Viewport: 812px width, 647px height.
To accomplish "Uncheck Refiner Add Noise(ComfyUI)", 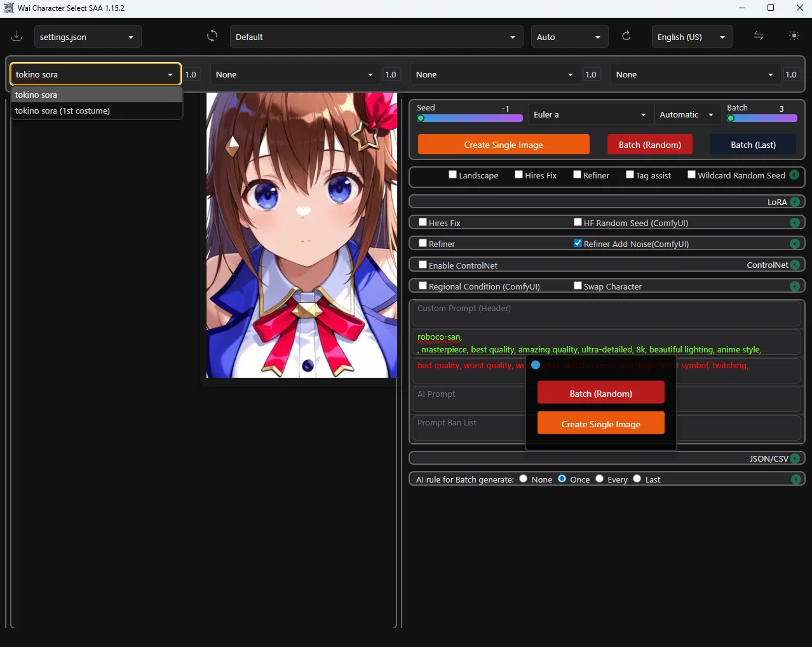I will (578, 243).
